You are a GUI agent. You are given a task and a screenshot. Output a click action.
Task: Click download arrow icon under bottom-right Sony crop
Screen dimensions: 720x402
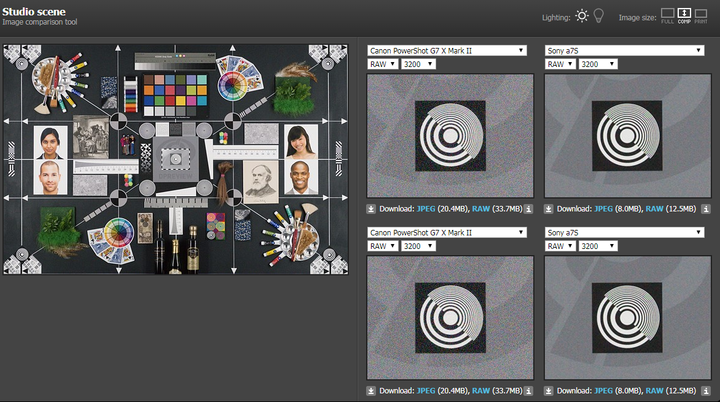tap(549, 391)
